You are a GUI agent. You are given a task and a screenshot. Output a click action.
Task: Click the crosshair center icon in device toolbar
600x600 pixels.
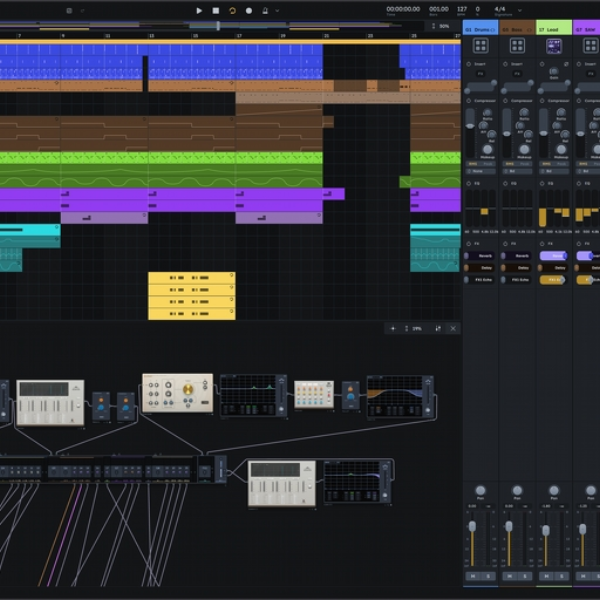393,328
